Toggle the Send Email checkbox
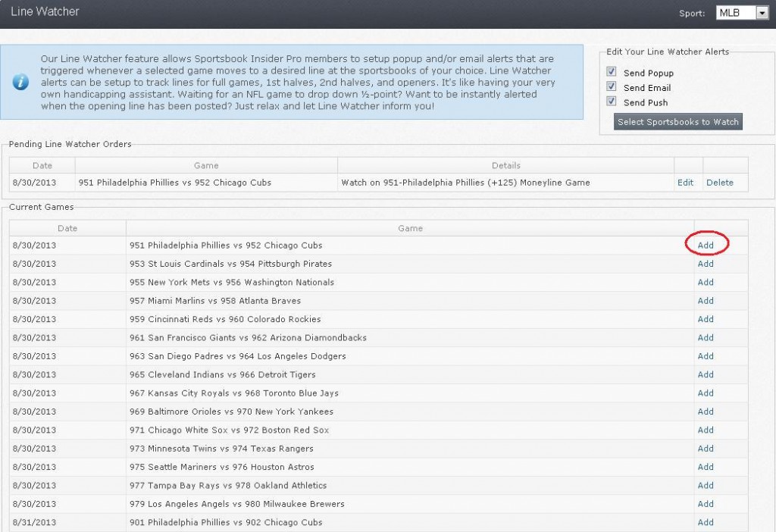The image size is (776, 532). click(x=612, y=86)
